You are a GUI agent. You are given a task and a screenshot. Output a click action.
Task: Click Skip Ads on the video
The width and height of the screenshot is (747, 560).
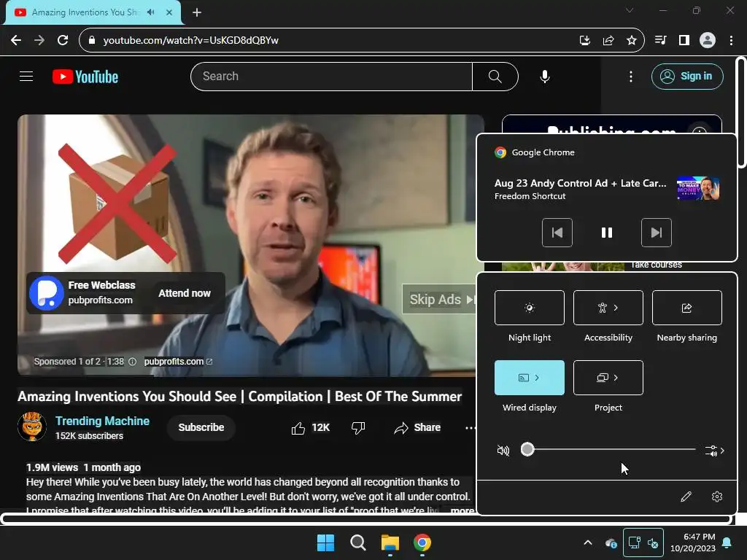[438, 299]
